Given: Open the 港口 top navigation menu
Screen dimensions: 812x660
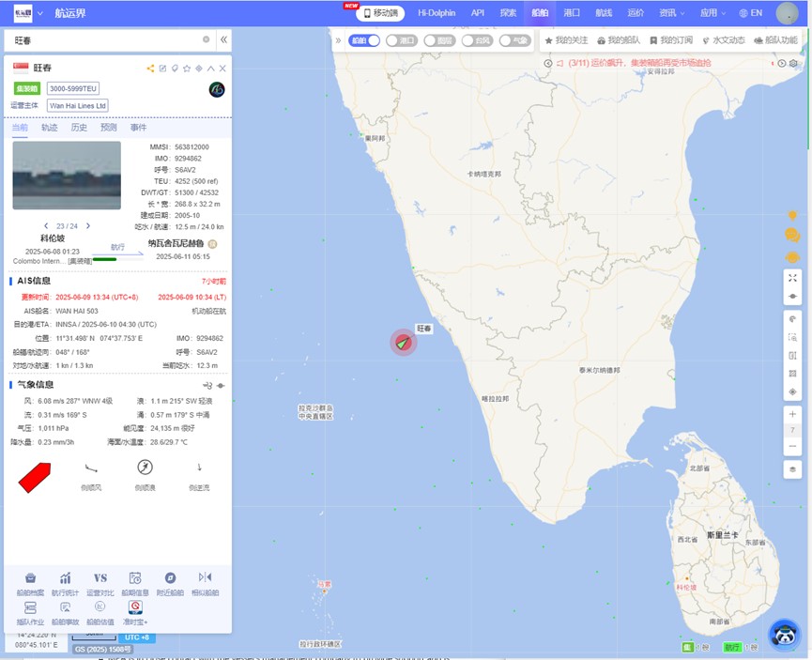Looking at the screenshot, I should pyautogui.click(x=572, y=13).
